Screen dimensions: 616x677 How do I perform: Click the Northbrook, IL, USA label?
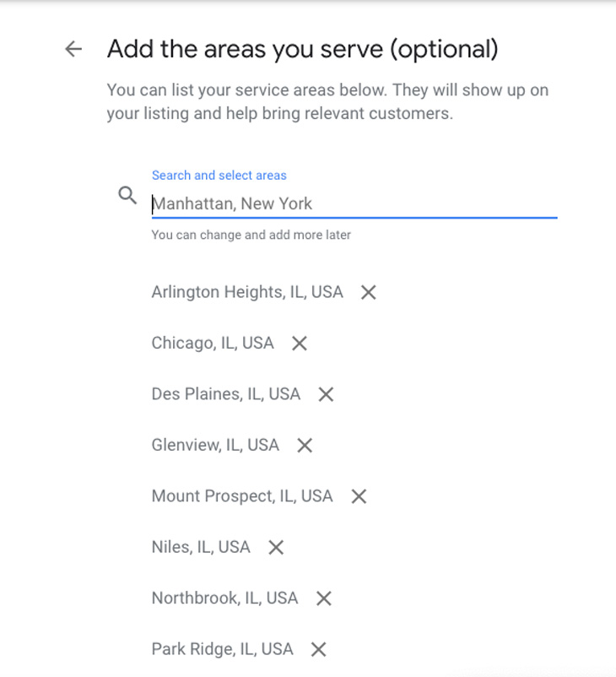click(x=224, y=598)
